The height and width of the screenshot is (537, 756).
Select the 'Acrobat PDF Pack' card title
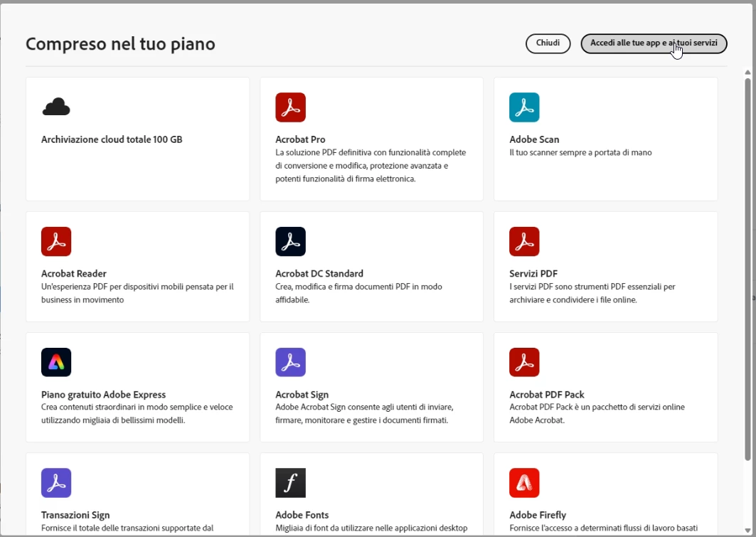(x=547, y=394)
